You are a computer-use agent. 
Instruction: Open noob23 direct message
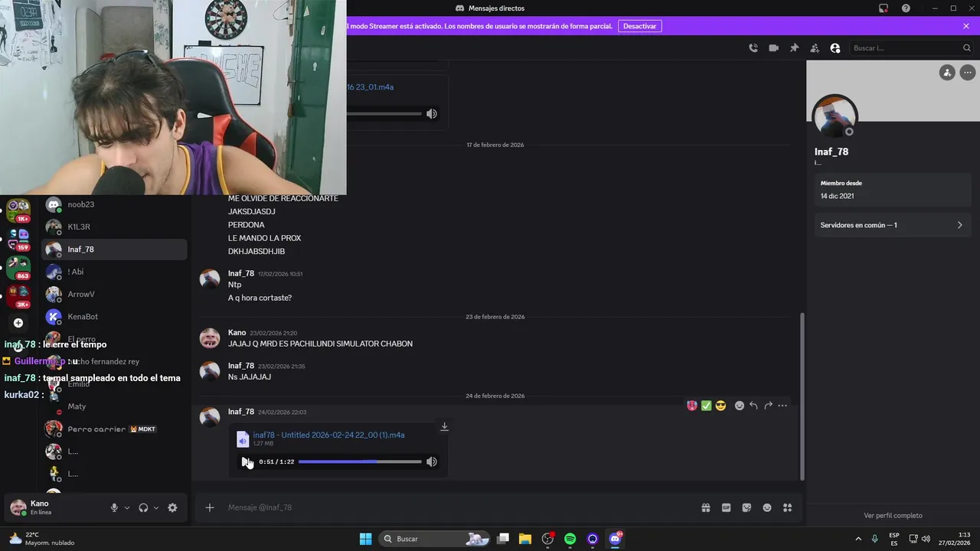click(x=115, y=204)
